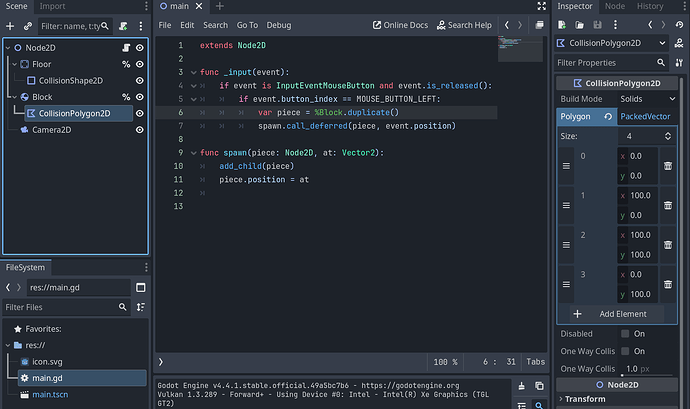Switch to the Import tab
This screenshot has height=409, width=690.
52,6
